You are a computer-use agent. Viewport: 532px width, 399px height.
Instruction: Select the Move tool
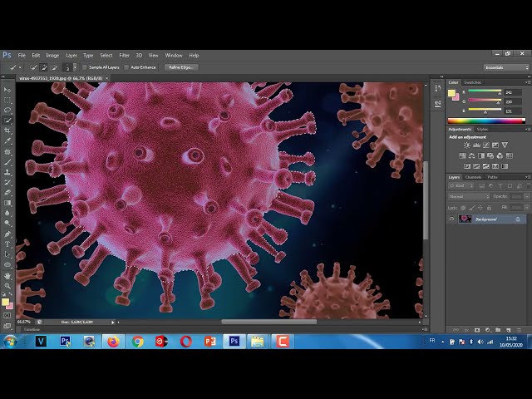click(7, 90)
